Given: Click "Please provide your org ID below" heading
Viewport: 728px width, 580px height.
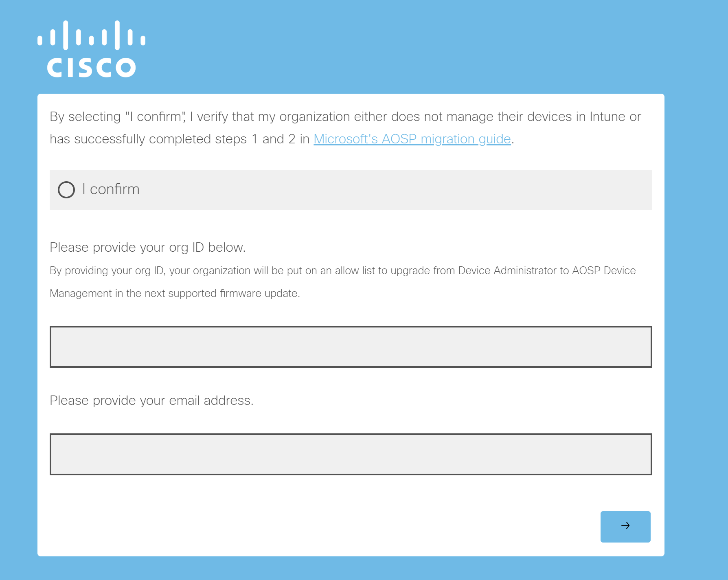Looking at the screenshot, I should click(148, 248).
